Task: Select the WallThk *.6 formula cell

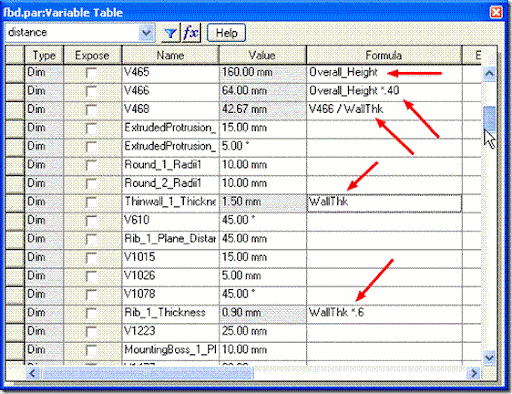Action: [384, 313]
